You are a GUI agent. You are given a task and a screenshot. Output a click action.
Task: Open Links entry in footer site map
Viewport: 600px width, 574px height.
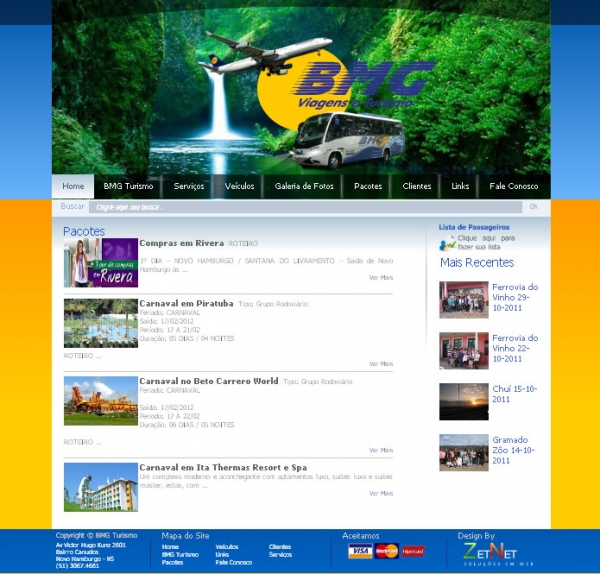pyautogui.click(x=222, y=554)
